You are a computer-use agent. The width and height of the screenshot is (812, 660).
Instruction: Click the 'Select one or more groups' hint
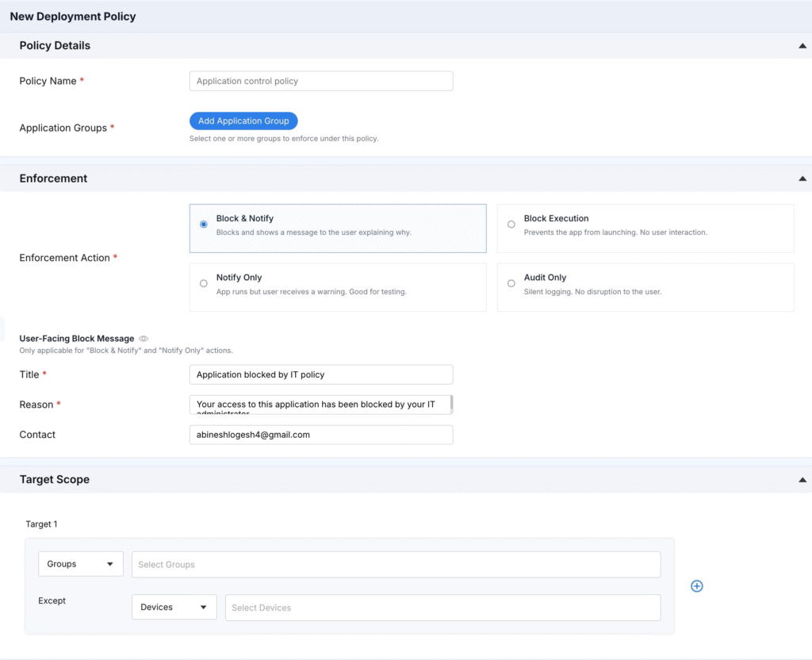tap(284, 138)
